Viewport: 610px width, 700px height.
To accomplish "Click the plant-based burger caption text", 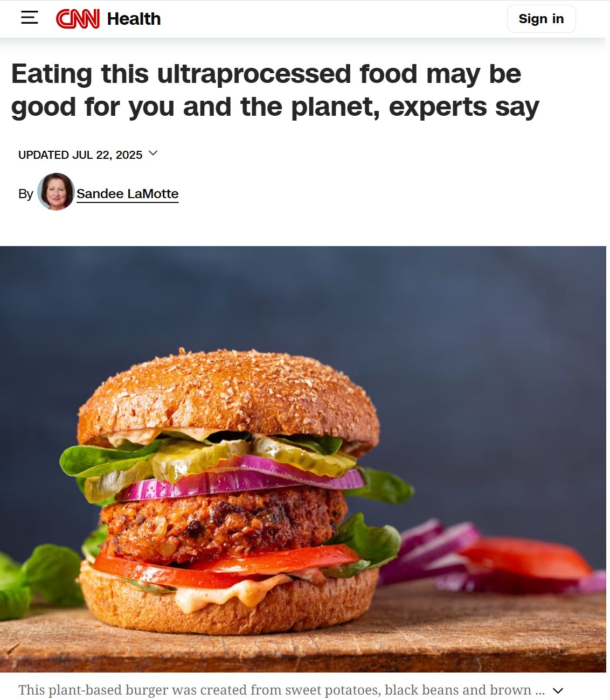I will pos(281,690).
